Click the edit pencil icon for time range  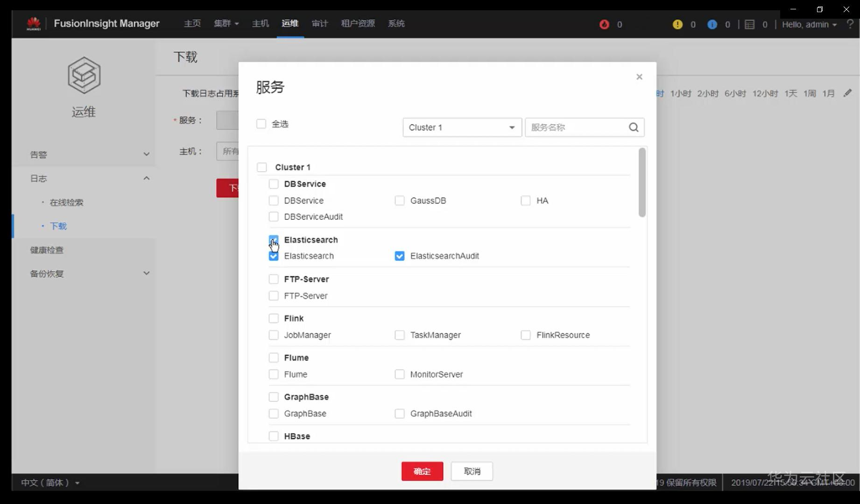pyautogui.click(x=847, y=93)
